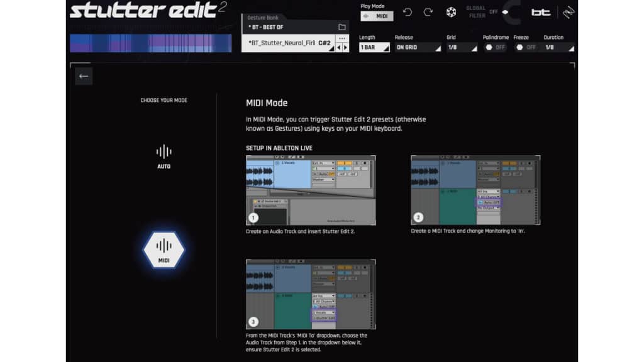This screenshot has width=644, height=362.
Task: Open step 1 Ableton setup thumbnail
Action: (311, 190)
